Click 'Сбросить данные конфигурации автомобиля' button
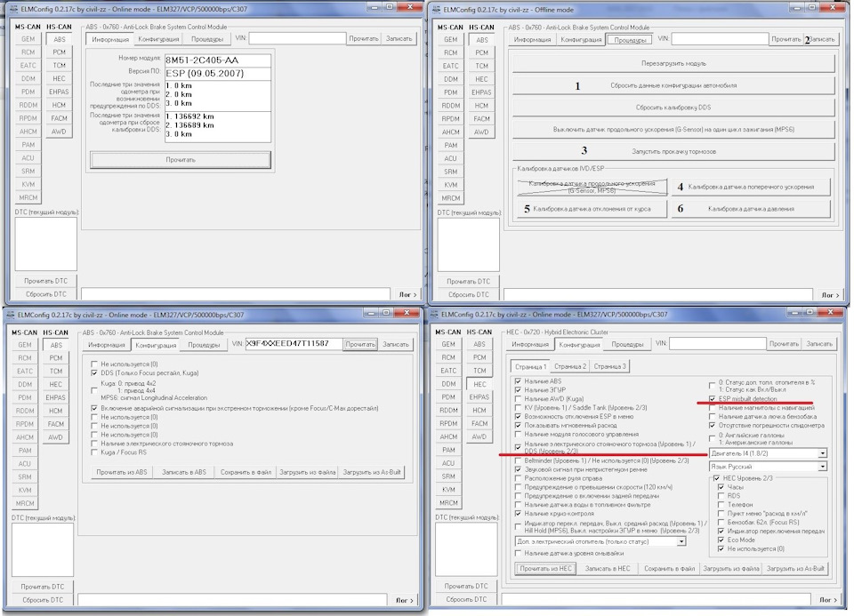The height and width of the screenshot is (616, 854). pyautogui.click(x=673, y=85)
